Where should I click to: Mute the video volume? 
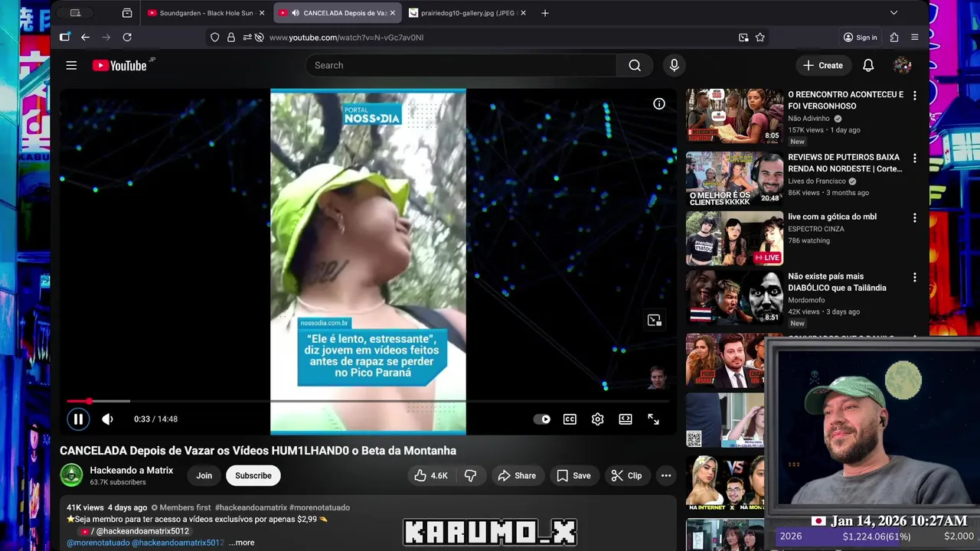tap(108, 419)
